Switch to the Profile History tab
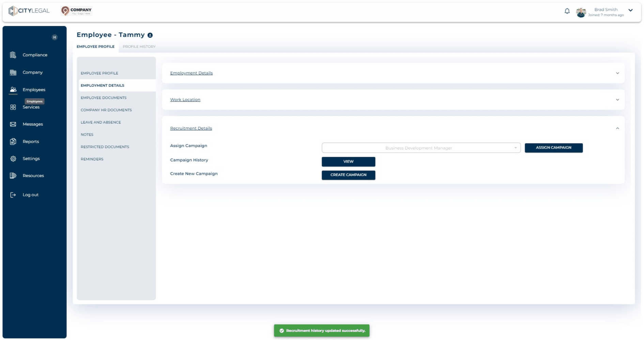The image size is (644, 340). (x=139, y=47)
